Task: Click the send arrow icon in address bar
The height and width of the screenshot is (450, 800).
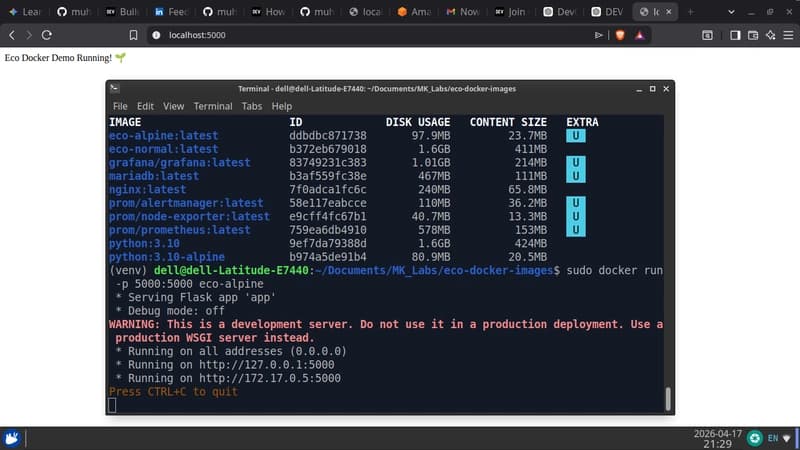Action: tap(598, 35)
